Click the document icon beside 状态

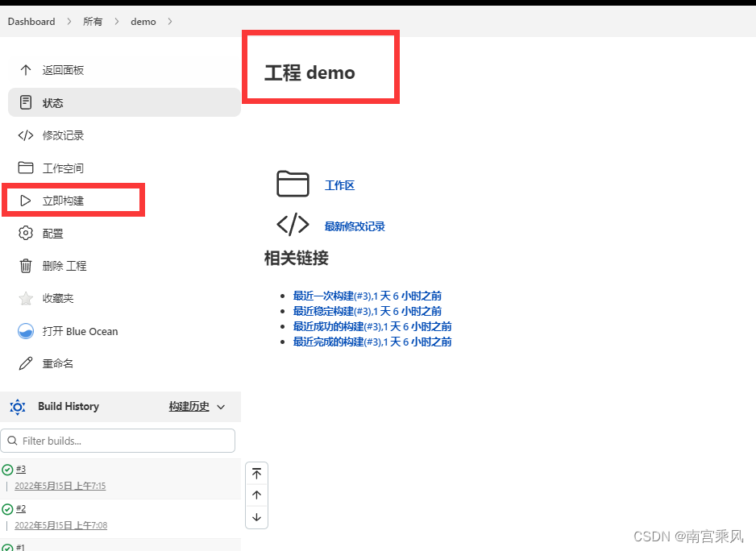[x=26, y=102]
